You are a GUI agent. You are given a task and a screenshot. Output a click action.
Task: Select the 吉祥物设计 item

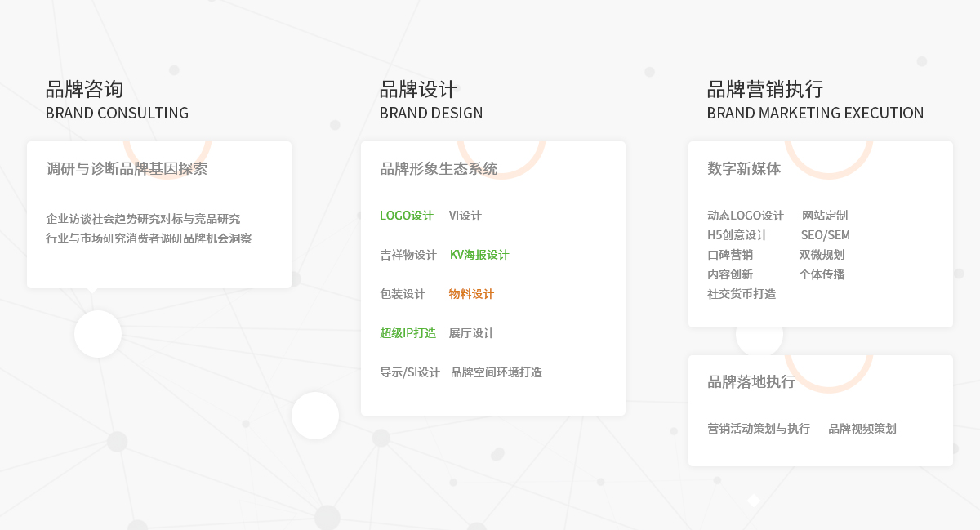point(408,255)
